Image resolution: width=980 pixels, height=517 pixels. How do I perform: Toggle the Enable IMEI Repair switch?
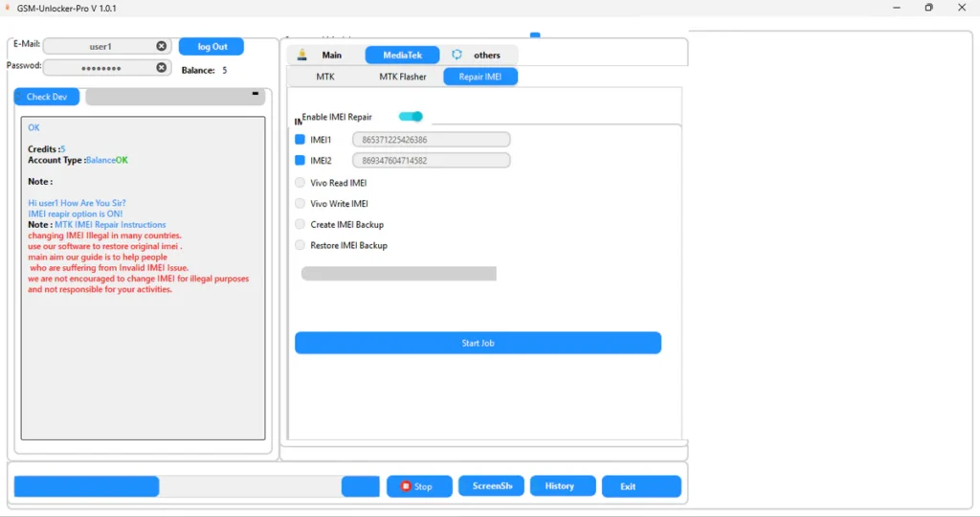click(x=411, y=117)
